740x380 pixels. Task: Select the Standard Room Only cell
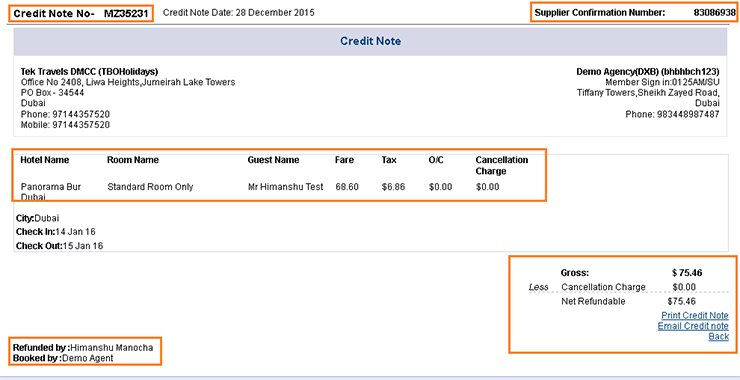[150, 187]
